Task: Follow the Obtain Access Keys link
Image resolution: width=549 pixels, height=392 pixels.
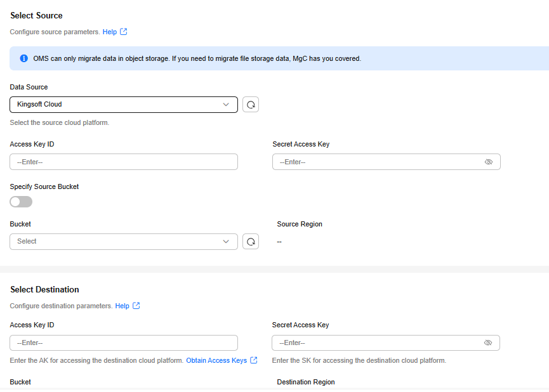Action: tap(216, 360)
